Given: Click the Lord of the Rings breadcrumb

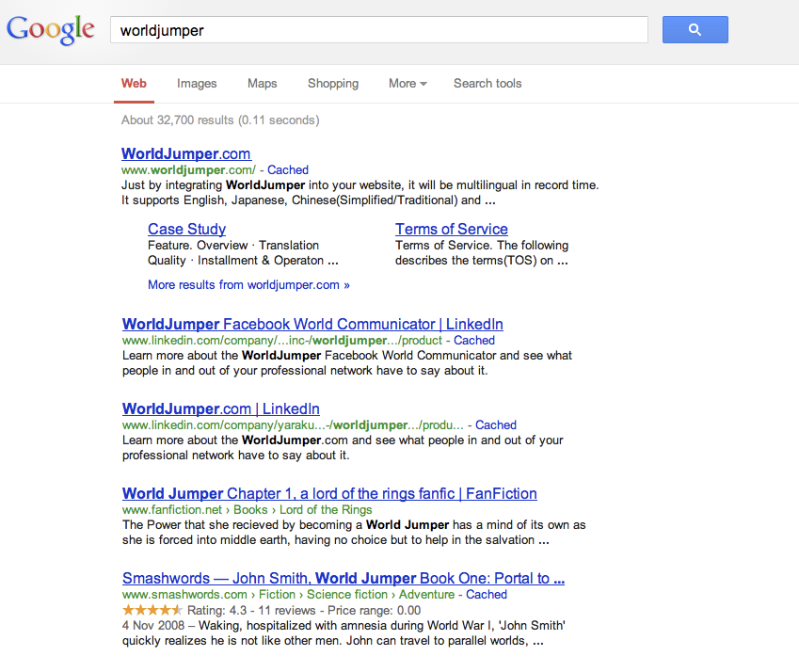Looking at the screenshot, I should (x=326, y=509).
